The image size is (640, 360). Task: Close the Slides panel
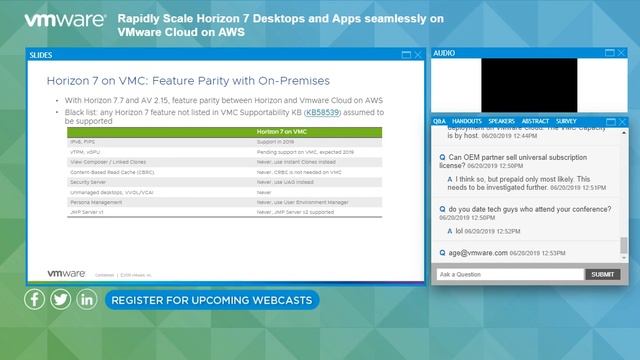point(418,55)
